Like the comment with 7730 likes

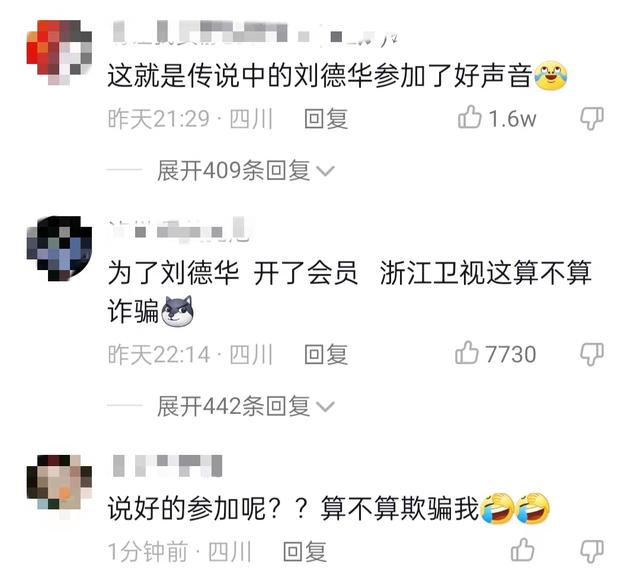click(467, 353)
